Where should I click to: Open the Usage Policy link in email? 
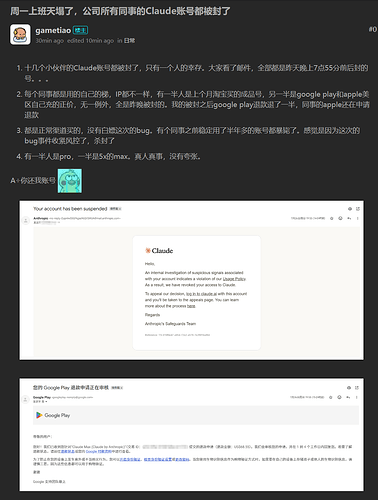click(234, 279)
